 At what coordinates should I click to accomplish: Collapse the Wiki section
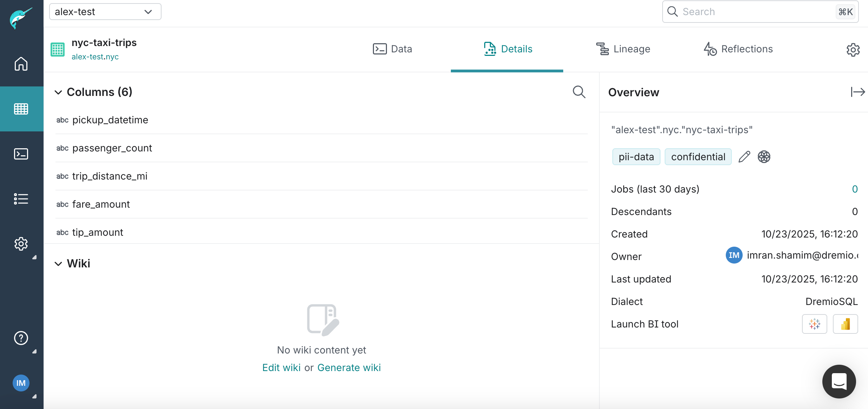point(58,264)
